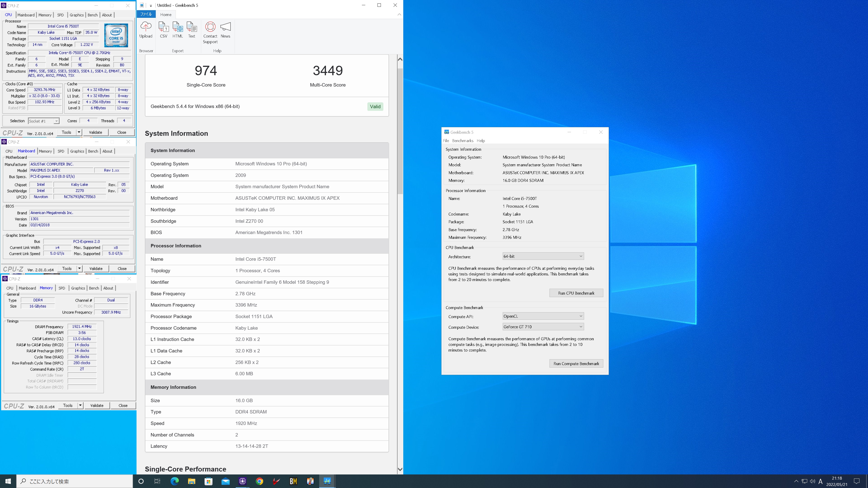Open Graphics tab in the bottom CPU-Z window

[78, 288]
